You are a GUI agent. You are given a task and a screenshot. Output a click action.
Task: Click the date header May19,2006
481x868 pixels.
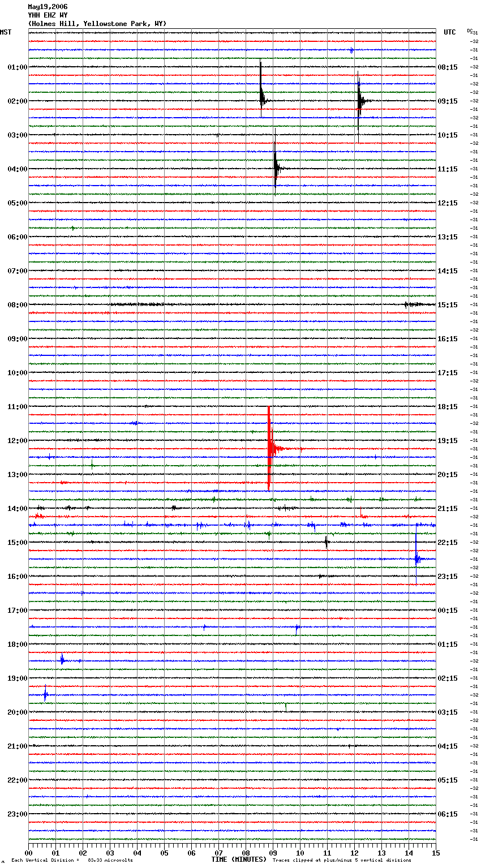click(x=48, y=7)
